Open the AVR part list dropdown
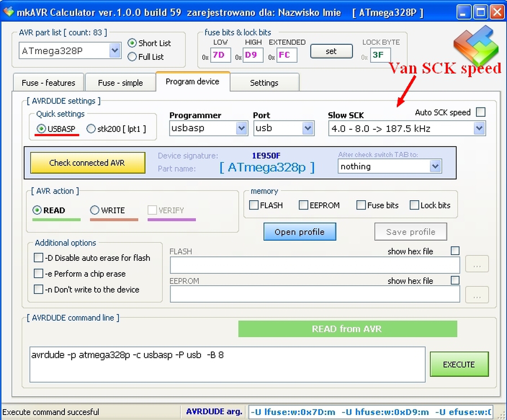Screen dimensions: 507x420 115,51
